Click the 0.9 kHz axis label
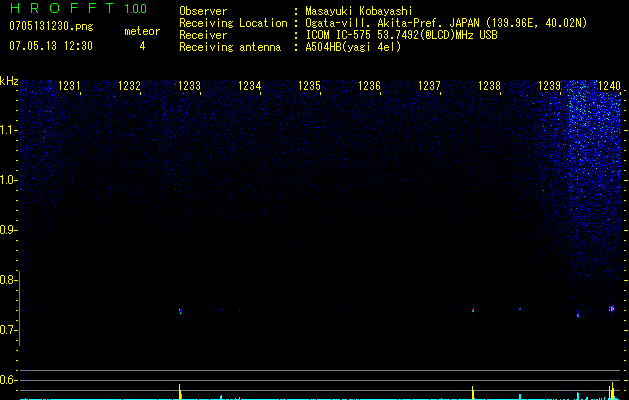 [x=7, y=230]
